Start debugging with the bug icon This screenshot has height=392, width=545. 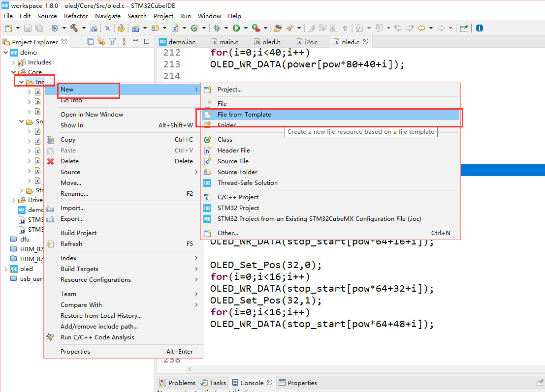pos(217,28)
